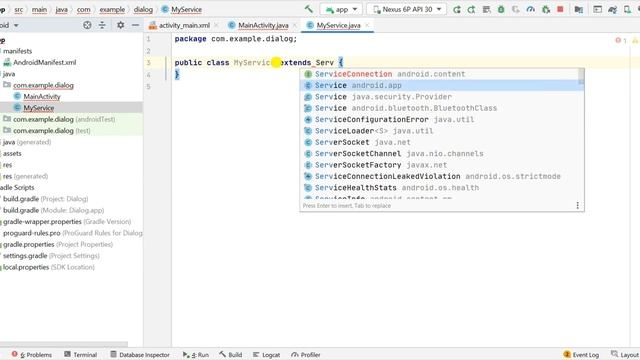640x360 pixels.
Task: Click the Sync Project with Gradle icon
Action: click(612, 9)
